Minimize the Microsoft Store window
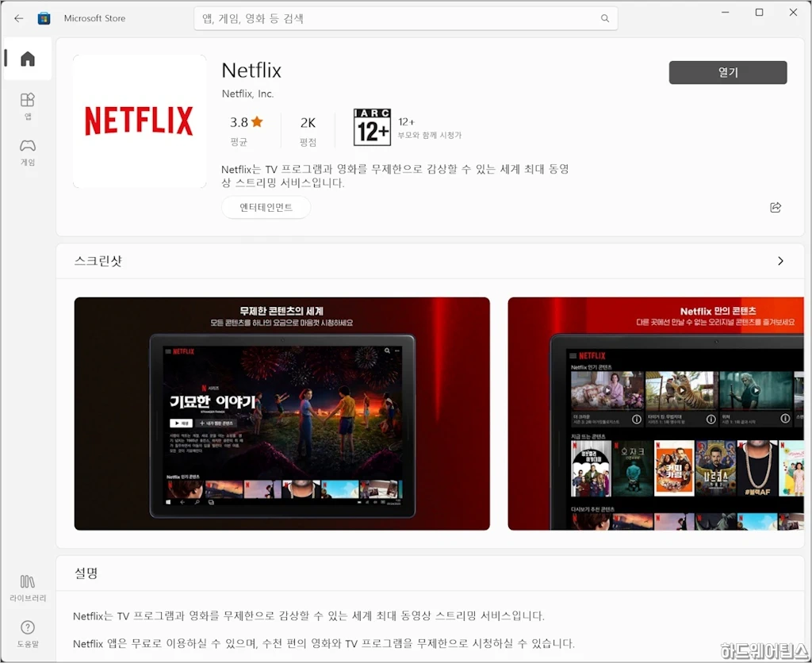Image resolution: width=812 pixels, height=663 pixels. tap(725, 13)
